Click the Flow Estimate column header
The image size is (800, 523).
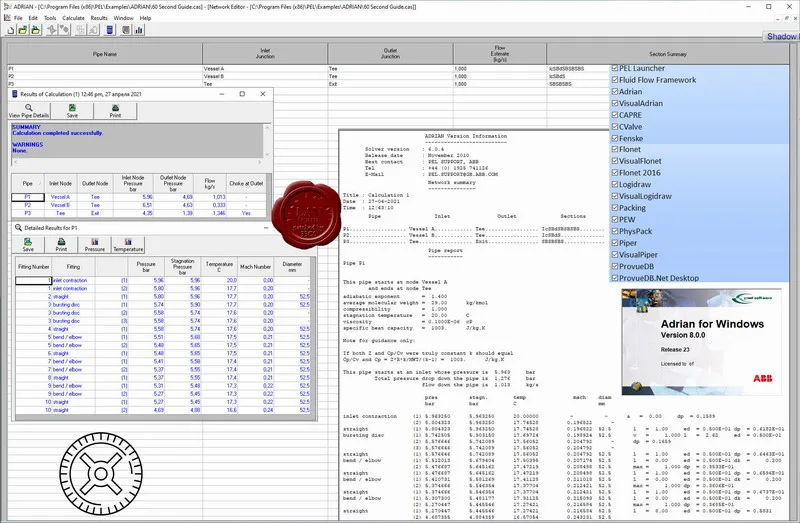(499, 54)
